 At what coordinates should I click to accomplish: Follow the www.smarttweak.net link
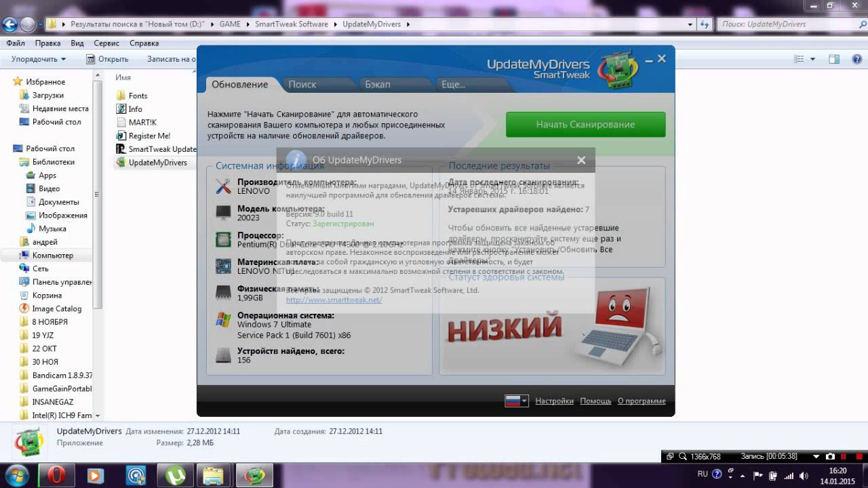coord(334,300)
